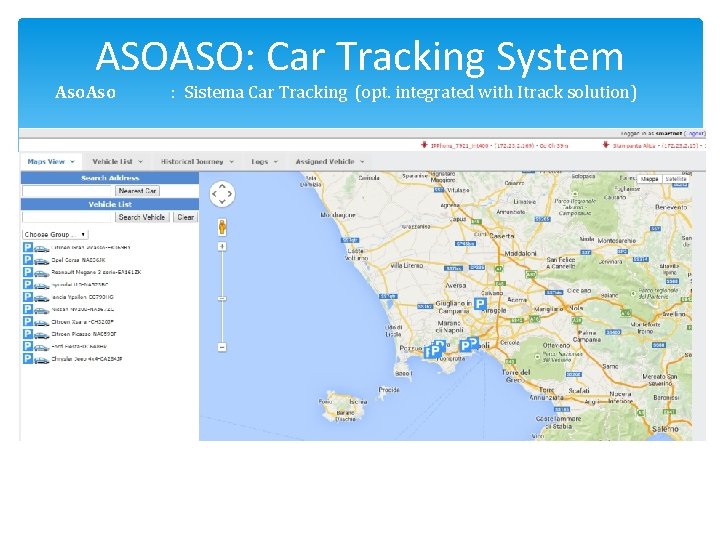The width and height of the screenshot is (720, 540).
Task: Click the car icon beside Citroen Picasso
Action: click(x=41, y=336)
